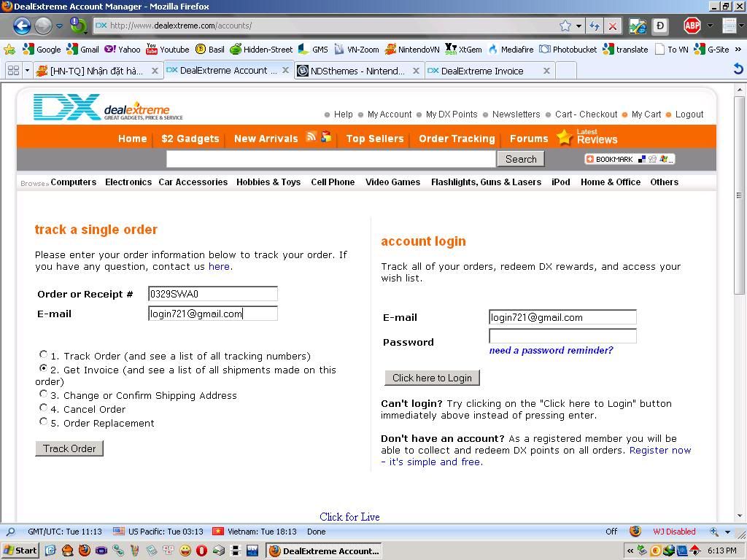
Task: Open the GMS bookmark
Action: (x=313, y=49)
